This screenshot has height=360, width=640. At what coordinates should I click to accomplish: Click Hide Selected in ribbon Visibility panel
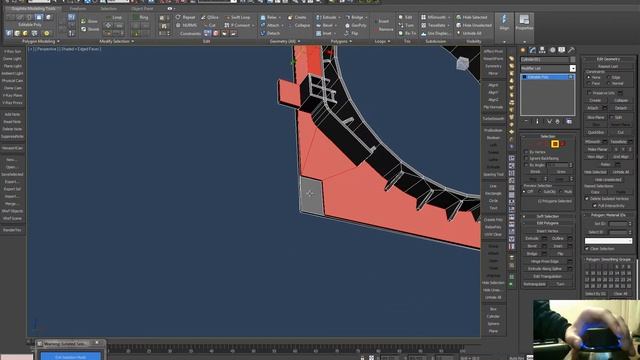pyautogui.click(x=471, y=17)
